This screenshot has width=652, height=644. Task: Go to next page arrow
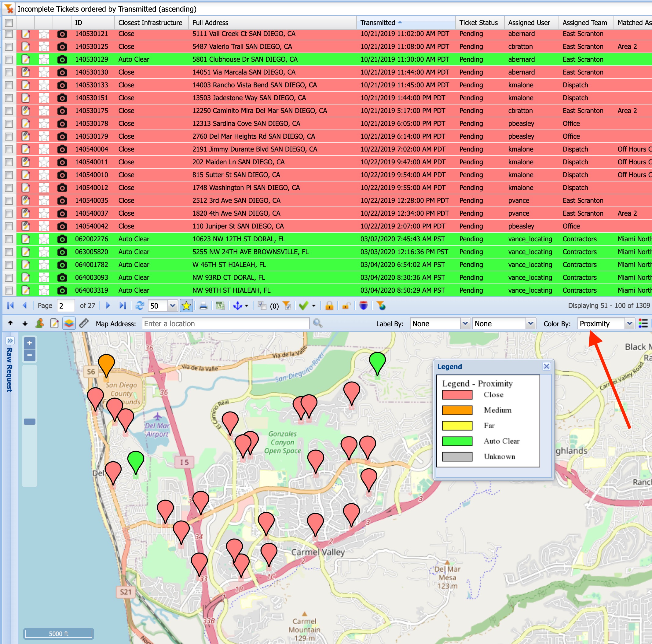tap(108, 306)
